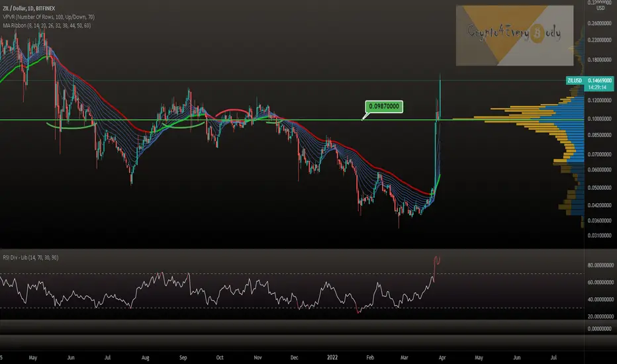Screen dimensions: 617x364
Task: Click the 0.05000000 price axis label
Action: click(x=600, y=187)
